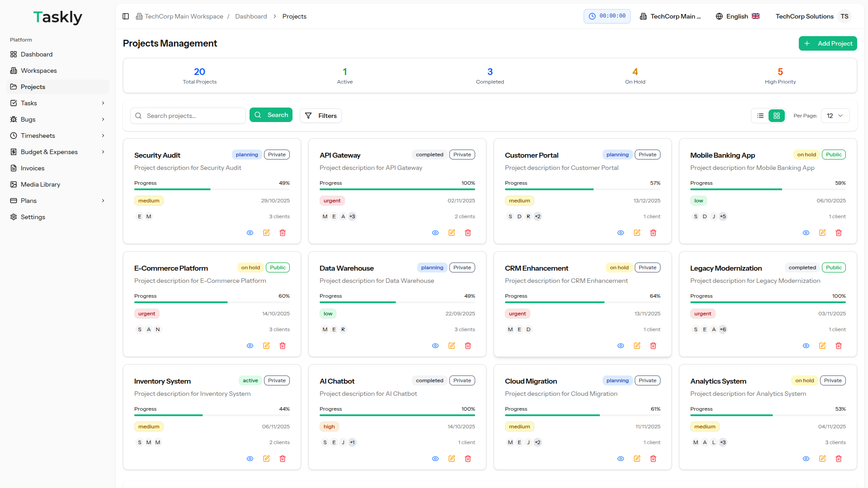Expand the Budget & Expenses submenu
868x488 pixels.
pyautogui.click(x=103, y=152)
